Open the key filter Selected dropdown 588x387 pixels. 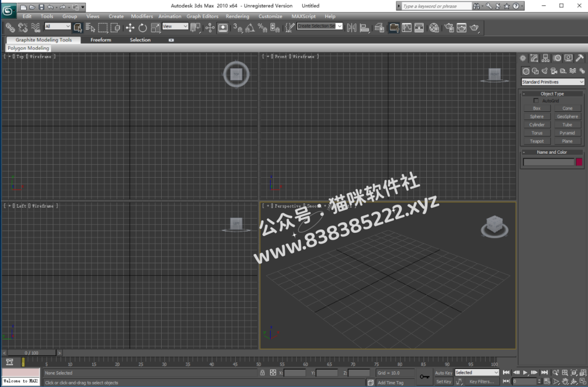click(x=476, y=372)
